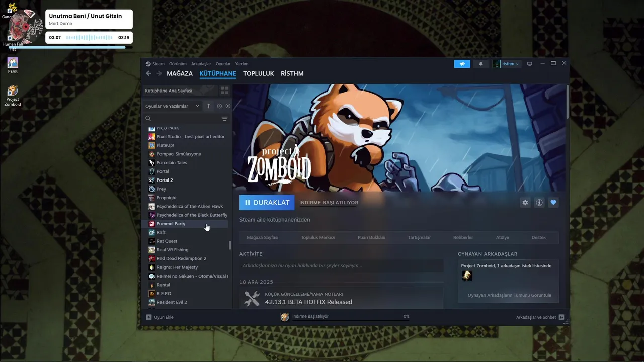
Task: Expand Oyunlar ve Yazılımlar dropdown
Action: [173, 106]
